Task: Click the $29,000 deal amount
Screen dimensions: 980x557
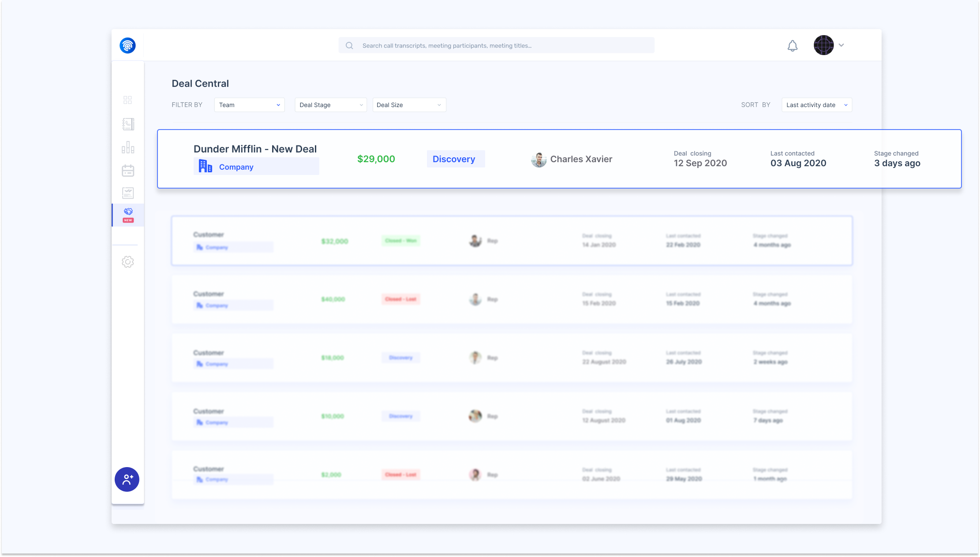Action: click(376, 159)
